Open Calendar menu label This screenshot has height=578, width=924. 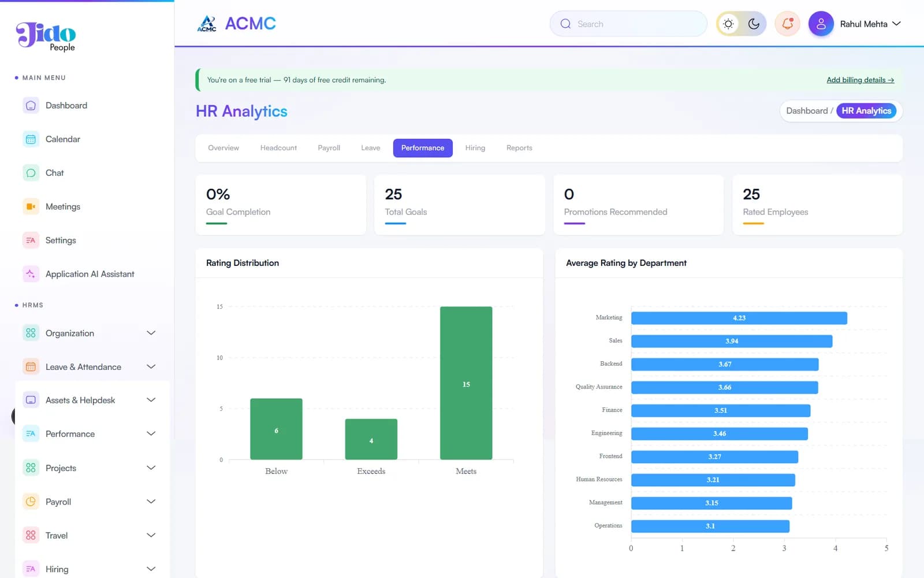point(63,139)
